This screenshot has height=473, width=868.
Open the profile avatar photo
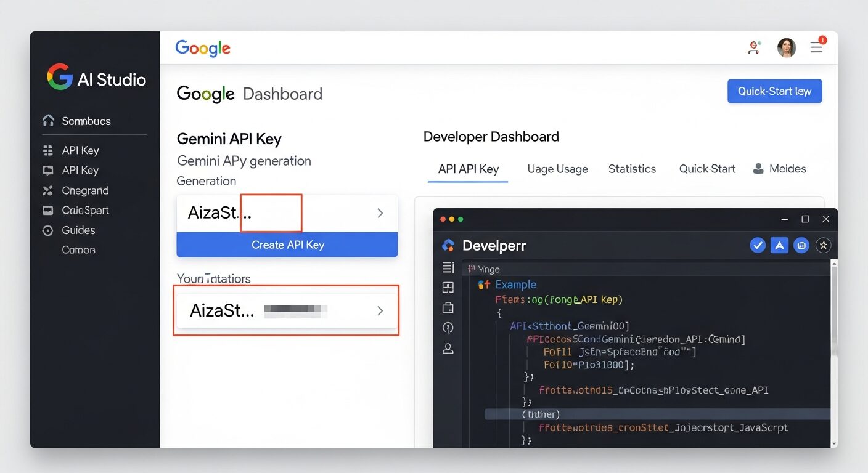(787, 47)
